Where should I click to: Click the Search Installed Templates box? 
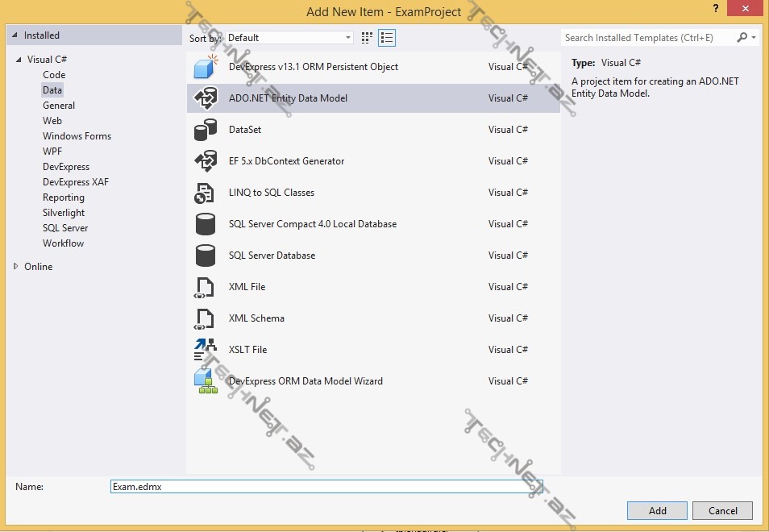click(x=649, y=38)
